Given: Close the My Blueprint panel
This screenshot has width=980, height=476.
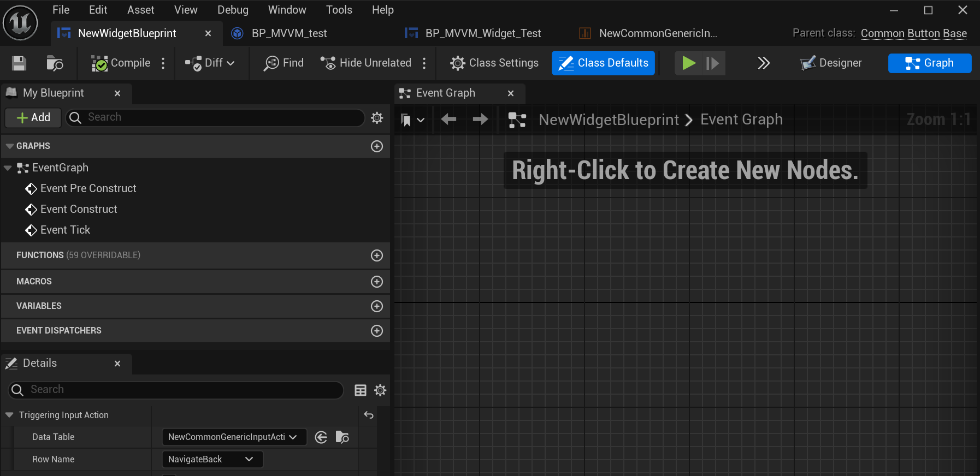Looking at the screenshot, I should tap(117, 93).
